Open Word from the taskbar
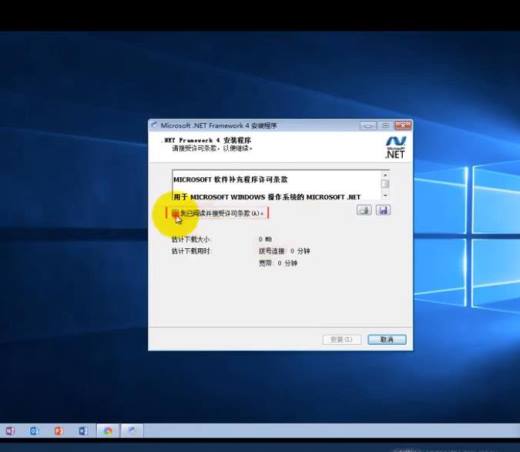520x452 pixels. click(83, 431)
